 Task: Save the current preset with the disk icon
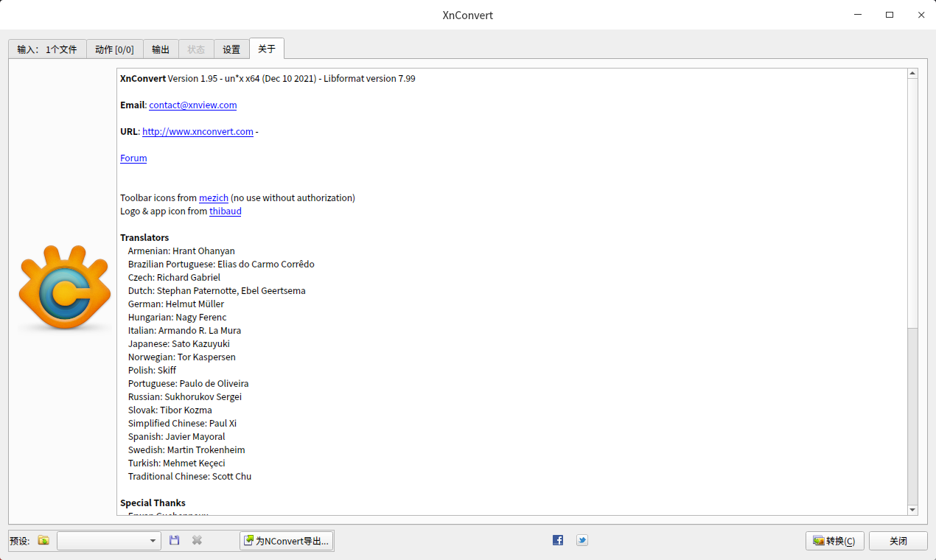(174, 540)
